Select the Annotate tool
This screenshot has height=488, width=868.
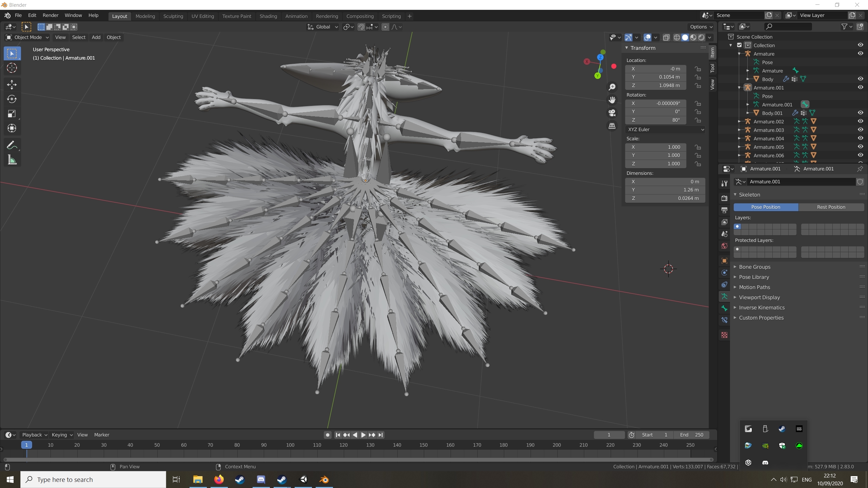[x=12, y=145]
